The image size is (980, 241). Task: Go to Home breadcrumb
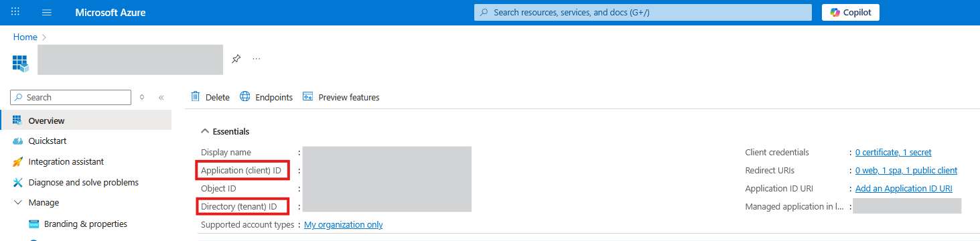pyautogui.click(x=25, y=37)
